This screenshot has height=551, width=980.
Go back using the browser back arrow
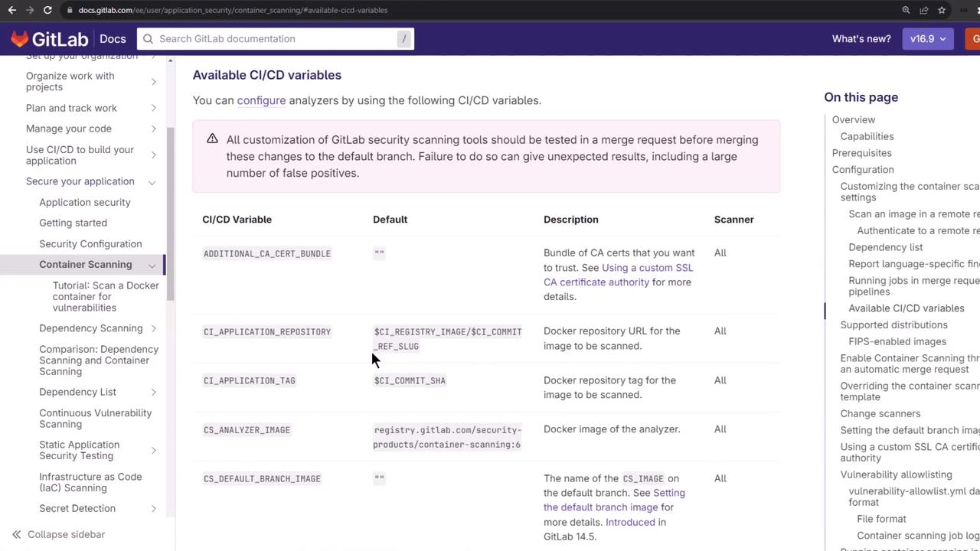point(11,10)
